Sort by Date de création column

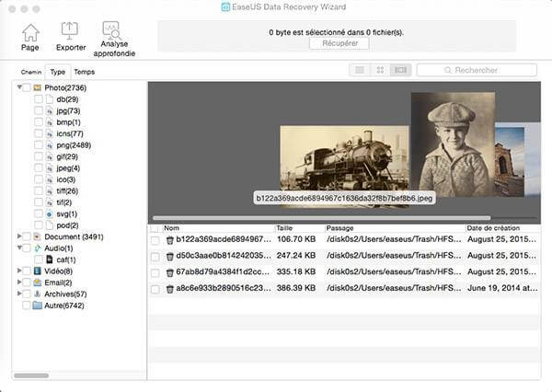point(502,228)
